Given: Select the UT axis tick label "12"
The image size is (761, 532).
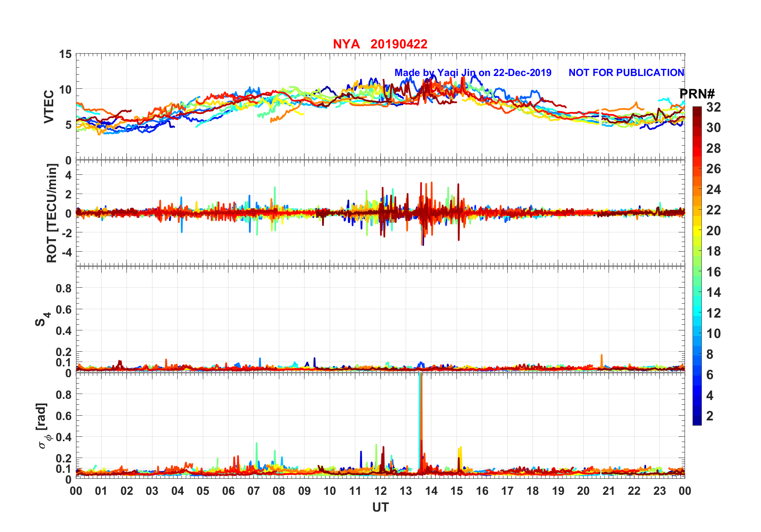Looking at the screenshot, I should pos(380,491).
